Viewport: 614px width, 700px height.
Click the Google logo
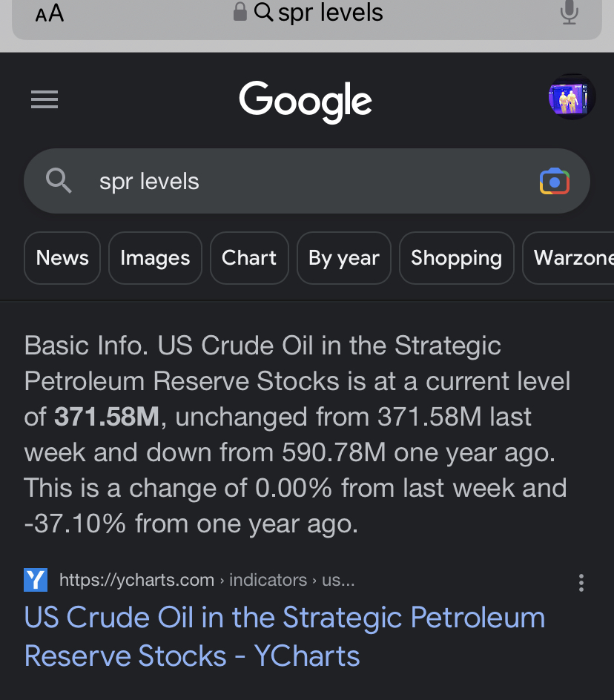pos(305,102)
